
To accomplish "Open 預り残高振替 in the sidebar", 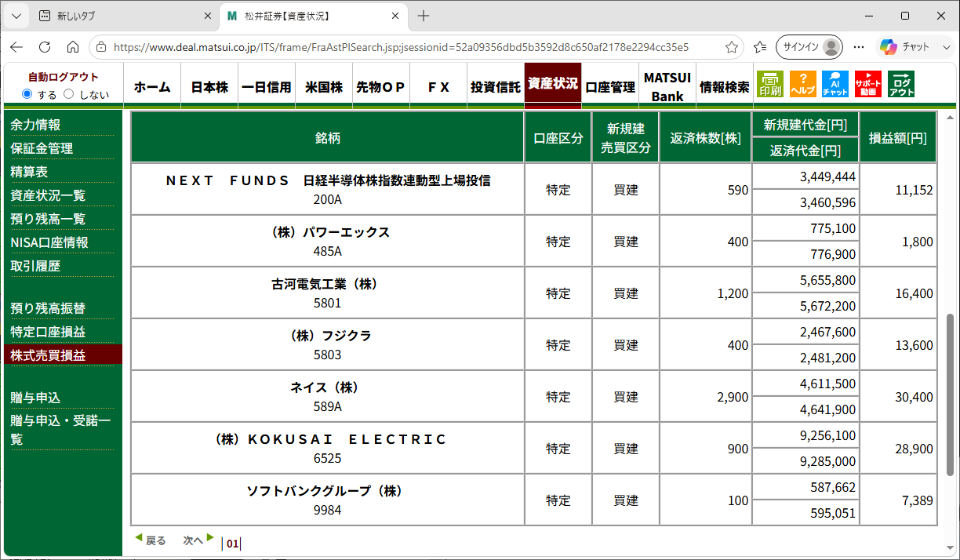I will pos(48,308).
